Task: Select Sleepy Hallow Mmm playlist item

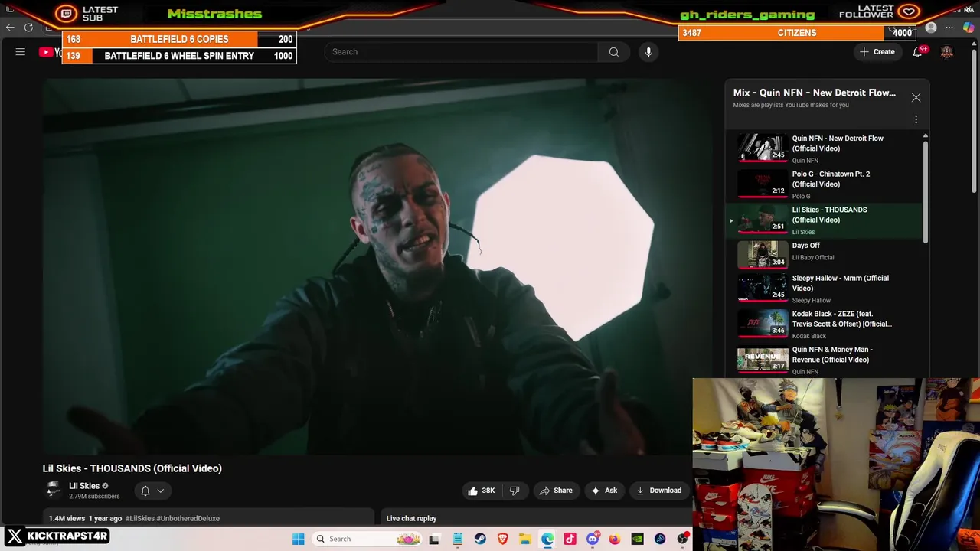Action: tap(825, 289)
